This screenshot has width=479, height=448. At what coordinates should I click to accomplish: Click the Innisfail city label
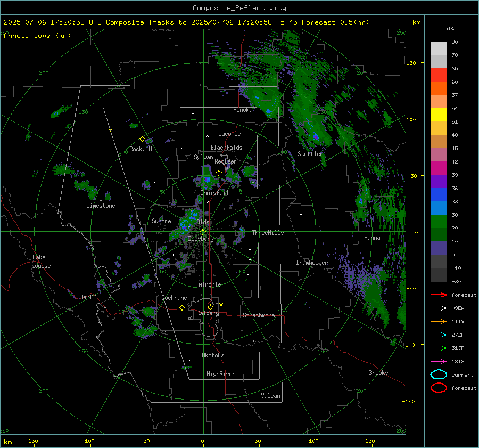214,193
